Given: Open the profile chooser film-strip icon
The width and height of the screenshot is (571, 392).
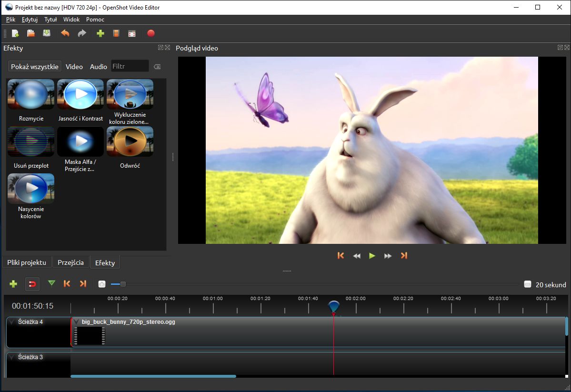Looking at the screenshot, I should (x=116, y=33).
